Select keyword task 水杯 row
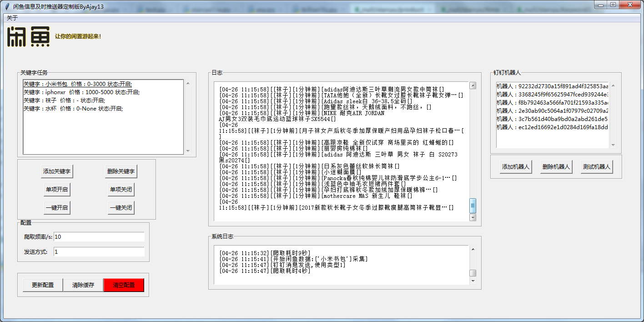Screen dimensions: 644x322 103,109
